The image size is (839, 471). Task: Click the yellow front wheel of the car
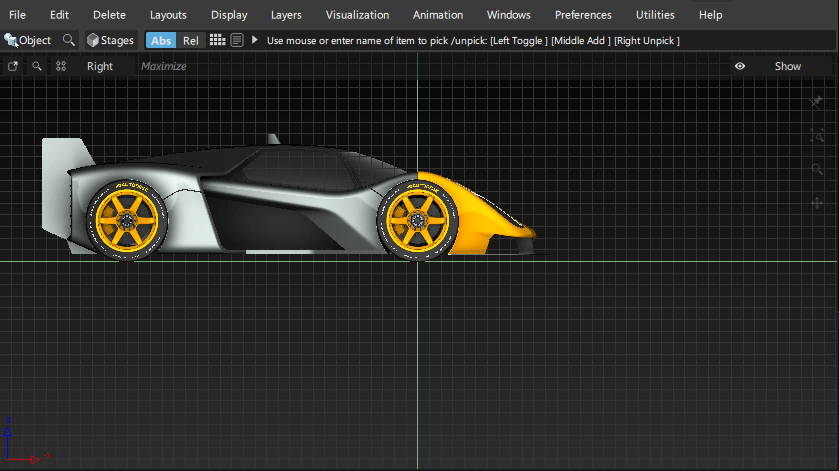coord(417,220)
